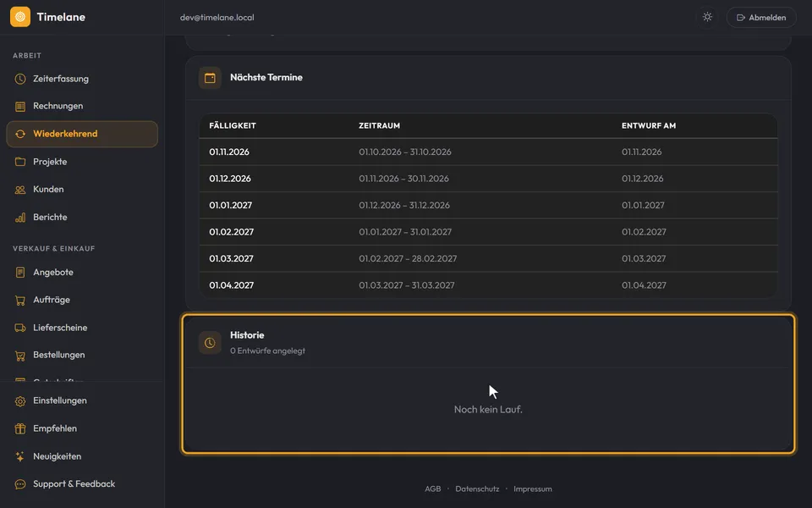Click the Empfehlen gift icon
This screenshot has width=812, height=508.
pos(20,428)
